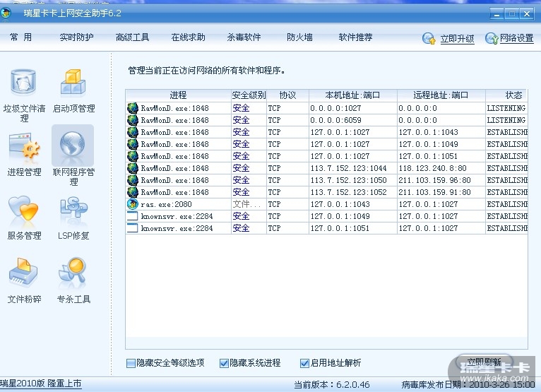Open the 常用 tab

(x=20, y=37)
